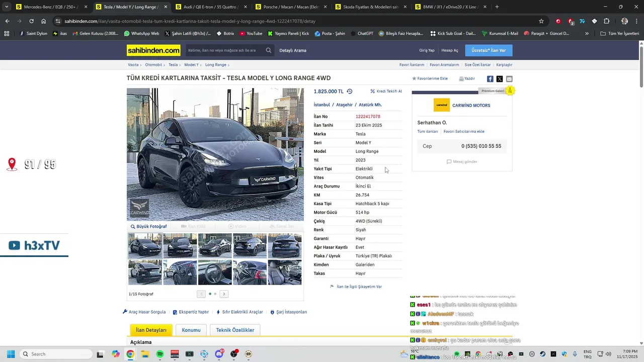
Task: Click the sahibinden.com logo
Action: [153, 50]
